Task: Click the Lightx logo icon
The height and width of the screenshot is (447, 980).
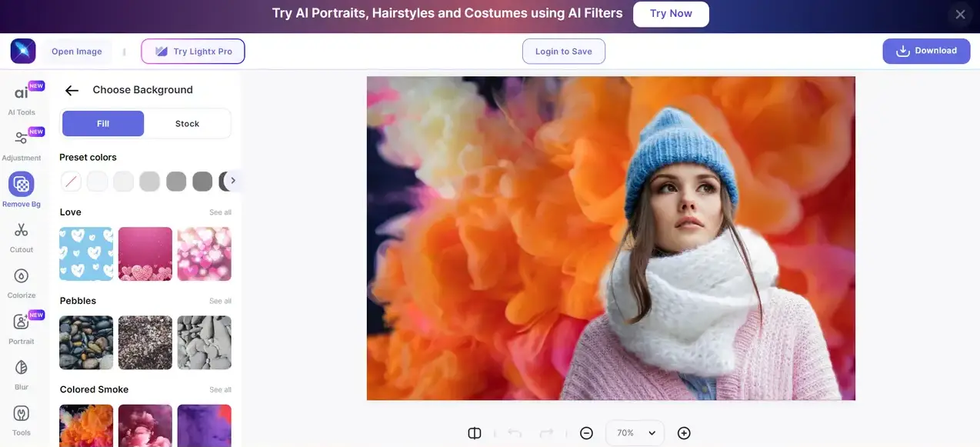Action: [23, 52]
